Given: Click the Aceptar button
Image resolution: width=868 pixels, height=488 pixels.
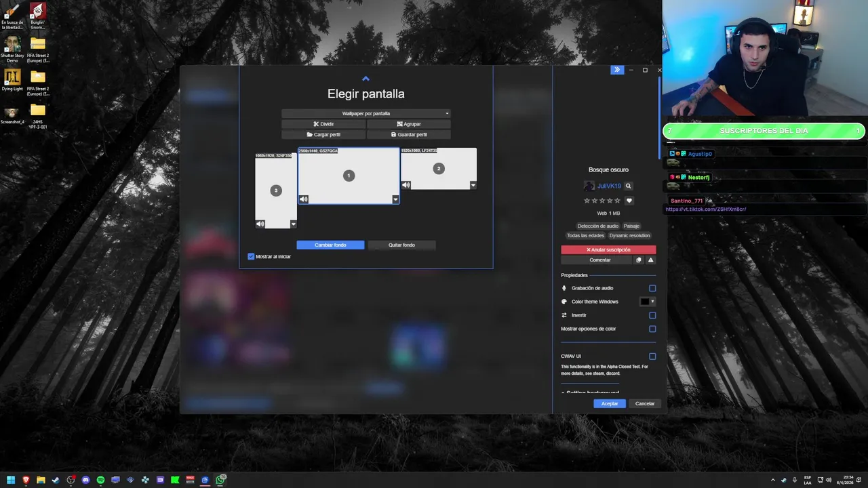Looking at the screenshot, I should (609, 403).
